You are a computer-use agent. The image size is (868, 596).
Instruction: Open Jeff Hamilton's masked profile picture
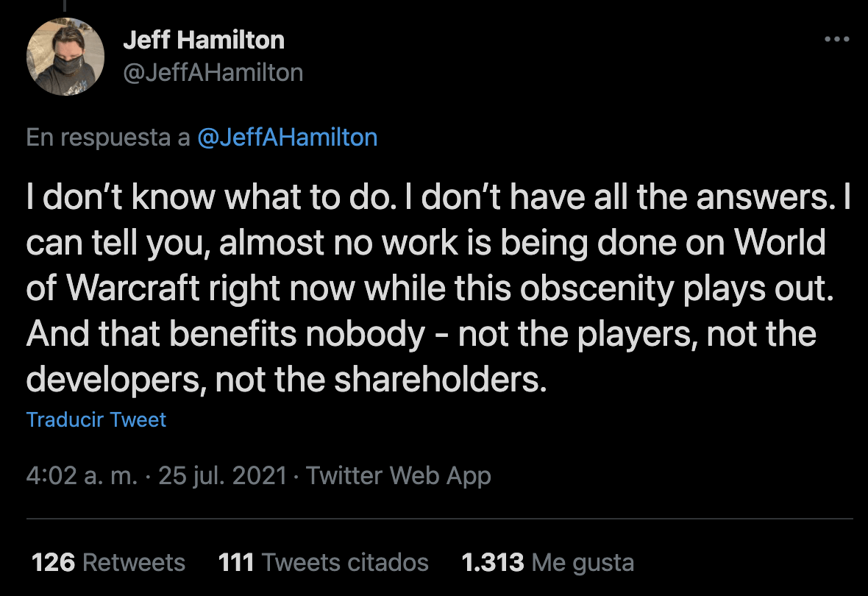[65, 57]
